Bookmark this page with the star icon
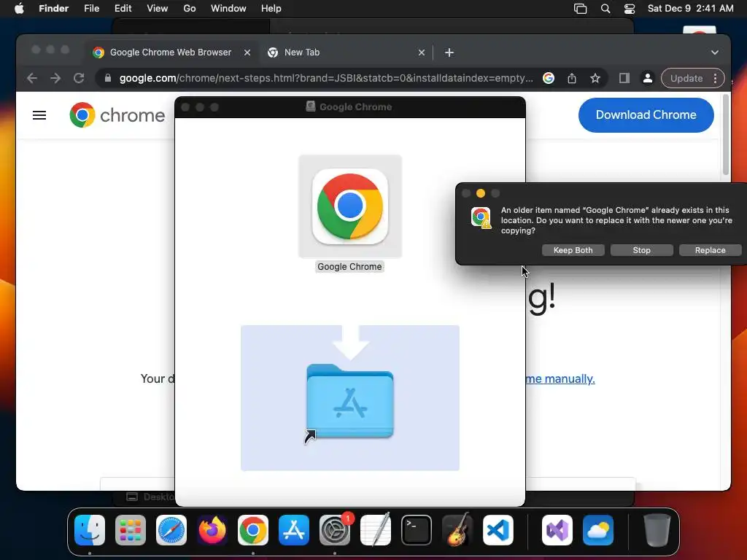The height and width of the screenshot is (560, 747). (x=595, y=78)
